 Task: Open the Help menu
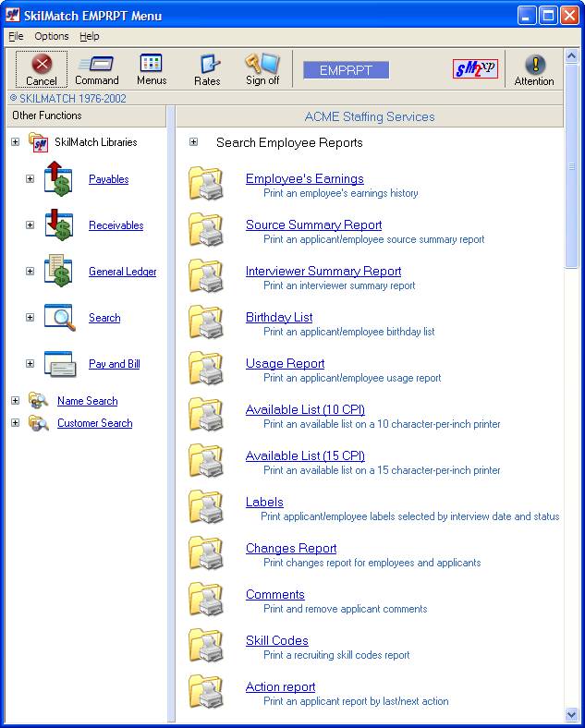[89, 36]
